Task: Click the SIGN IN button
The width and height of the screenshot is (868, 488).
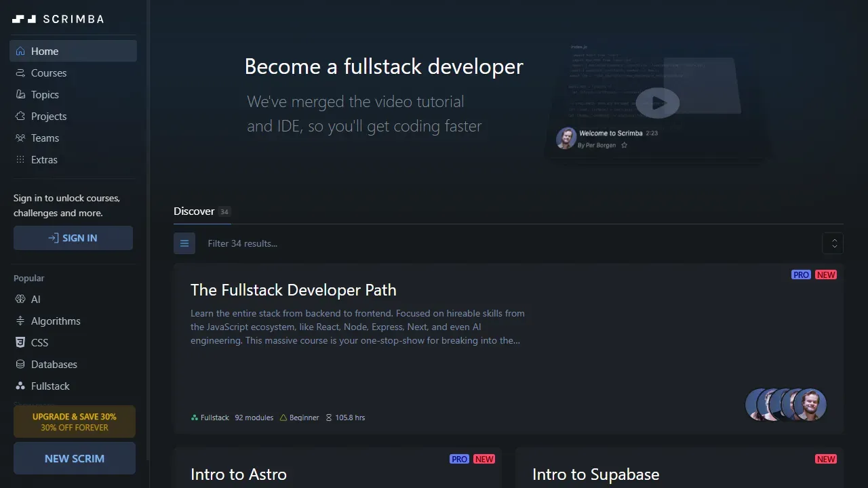Action: tap(73, 238)
